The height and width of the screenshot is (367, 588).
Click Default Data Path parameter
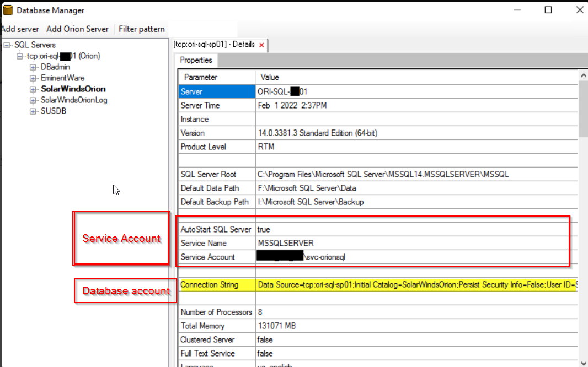point(217,188)
